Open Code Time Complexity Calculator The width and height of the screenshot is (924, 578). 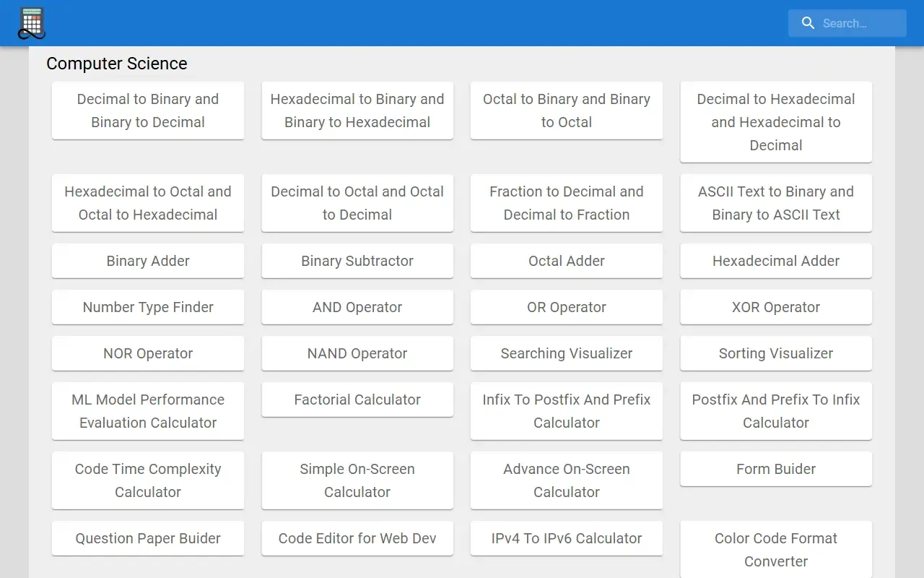coord(148,480)
